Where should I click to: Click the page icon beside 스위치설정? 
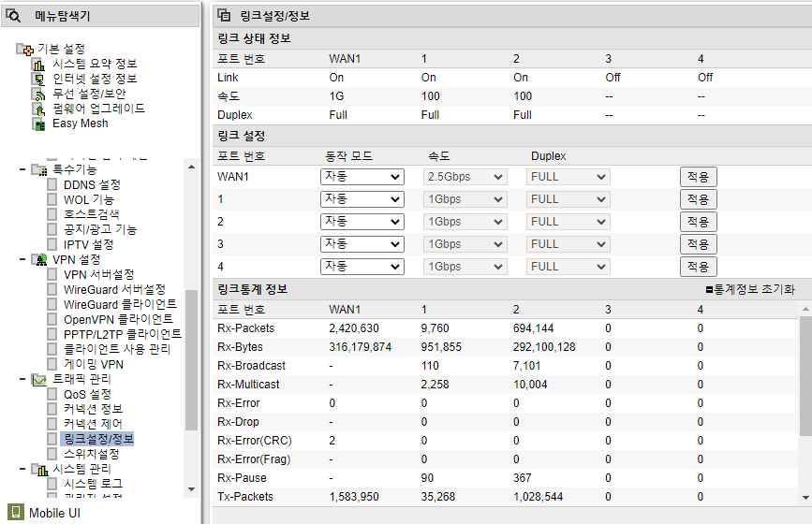click(52, 454)
